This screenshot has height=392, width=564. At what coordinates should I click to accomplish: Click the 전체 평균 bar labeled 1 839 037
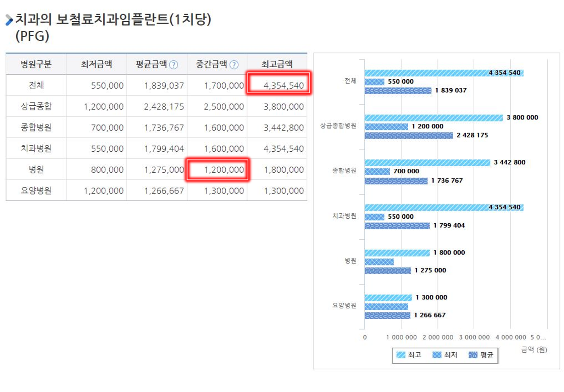398,91
